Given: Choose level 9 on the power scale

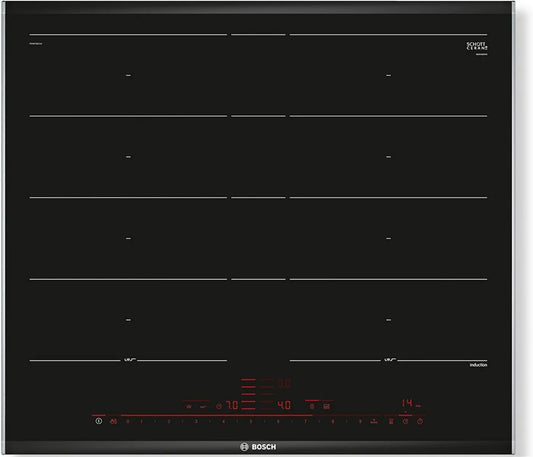Looking at the screenshot, I should [360, 422].
